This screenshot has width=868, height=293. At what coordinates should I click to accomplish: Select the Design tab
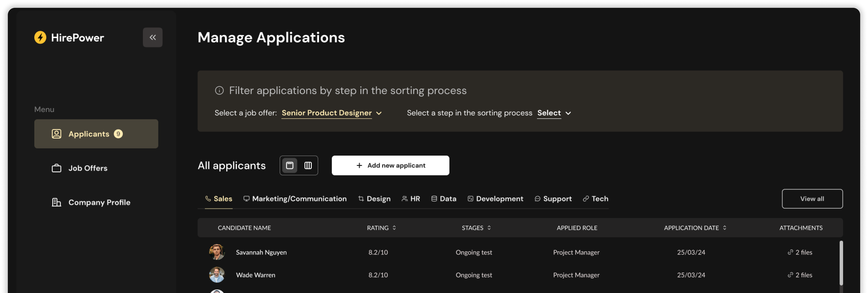(x=374, y=199)
